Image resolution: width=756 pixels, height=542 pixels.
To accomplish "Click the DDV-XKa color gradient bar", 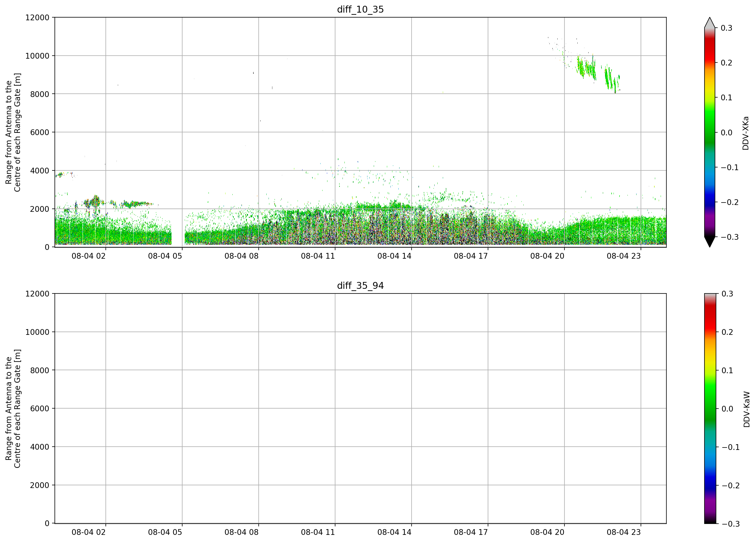I will (710, 132).
